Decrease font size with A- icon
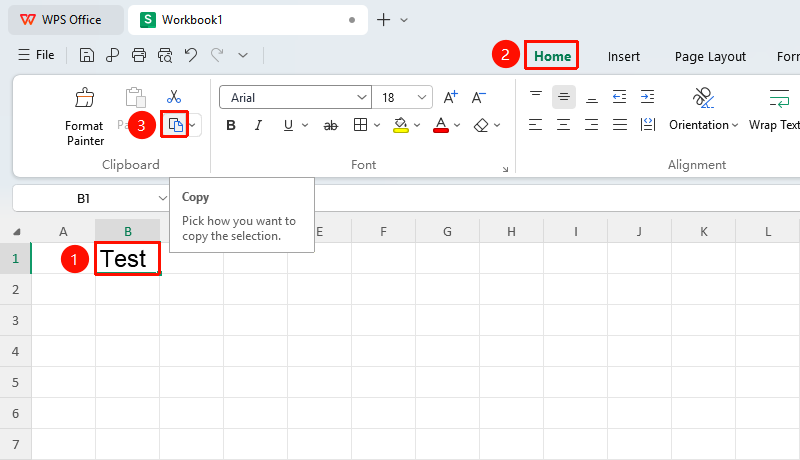800x460 pixels. pos(479,97)
